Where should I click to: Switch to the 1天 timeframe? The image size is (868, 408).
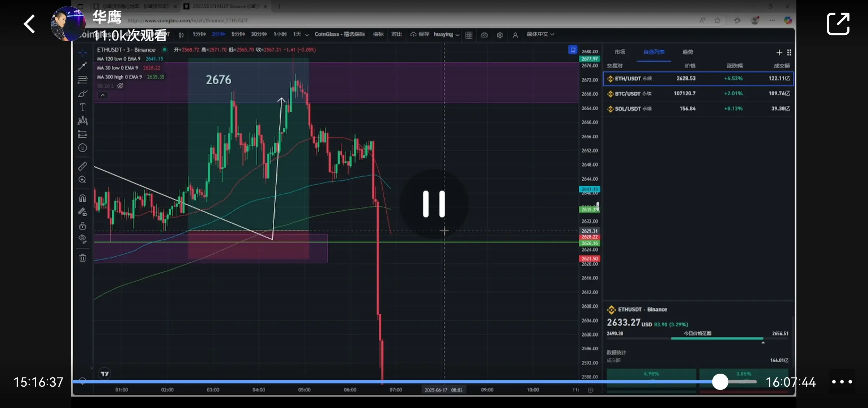click(297, 34)
